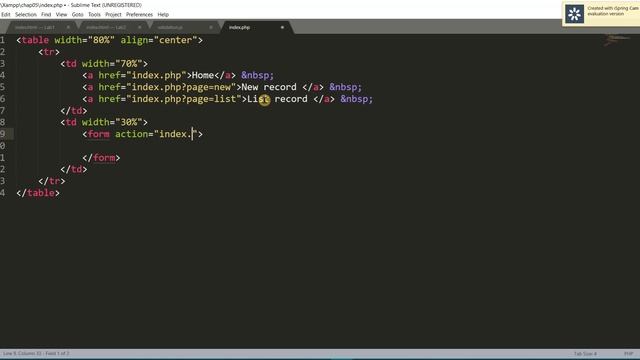This screenshot has width=640, height=360.
Task: Click the code minimap preview
Action: pyautogui.click(x=617, y=40)
